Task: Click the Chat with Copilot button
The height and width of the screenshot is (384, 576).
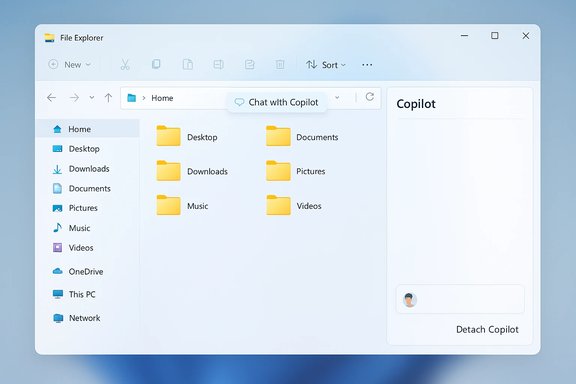Action: tap(276, 102)
